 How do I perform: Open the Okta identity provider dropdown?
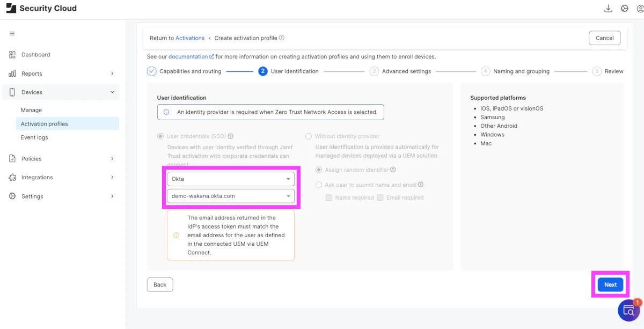tap(230, 179)
